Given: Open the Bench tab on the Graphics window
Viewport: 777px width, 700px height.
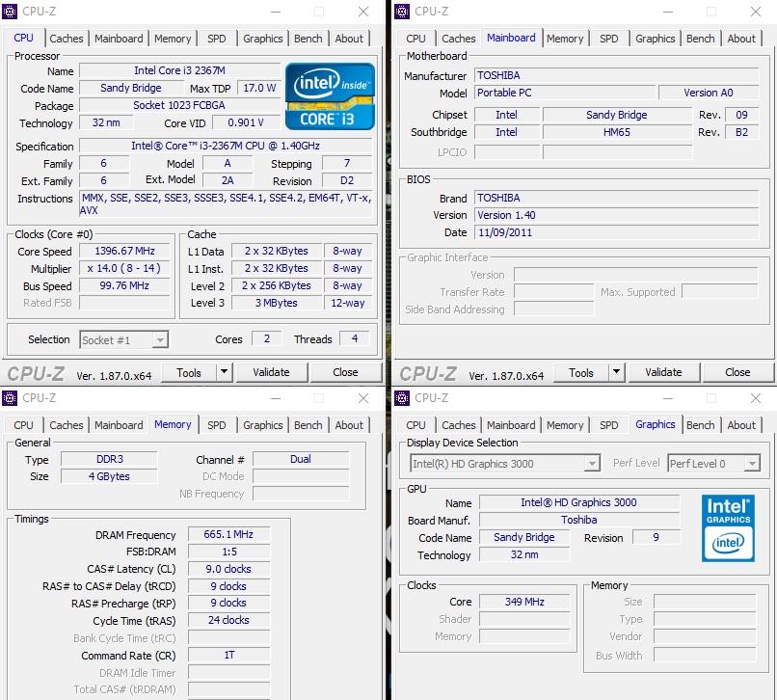Looking at the screenshot, I should click(701, 424).
